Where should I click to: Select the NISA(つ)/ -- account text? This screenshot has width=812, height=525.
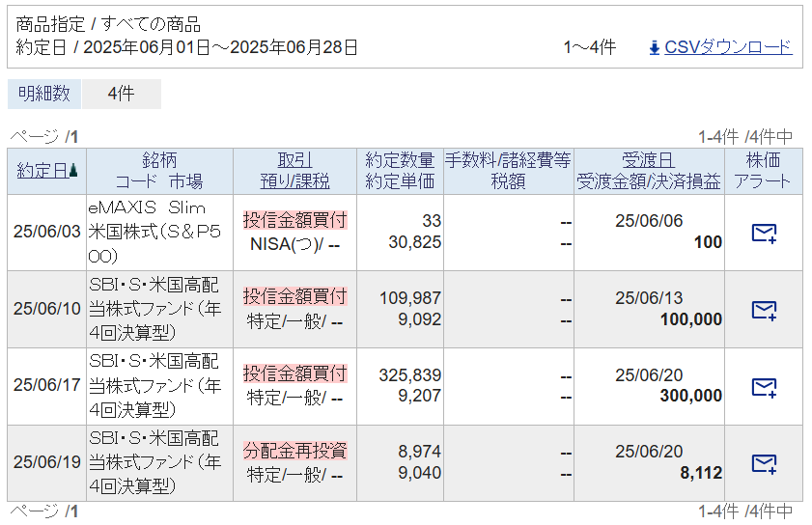coord(295,244)
